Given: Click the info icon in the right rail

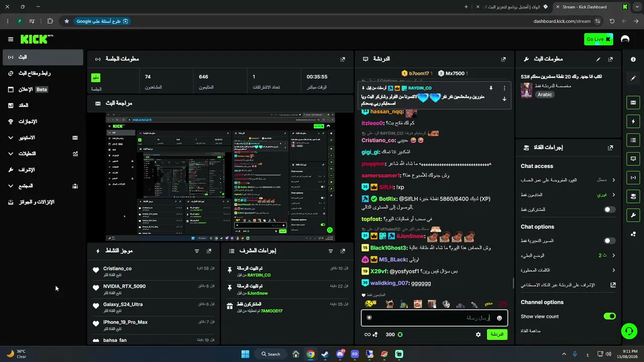Looking at the screenshot, I should point(633,59).
